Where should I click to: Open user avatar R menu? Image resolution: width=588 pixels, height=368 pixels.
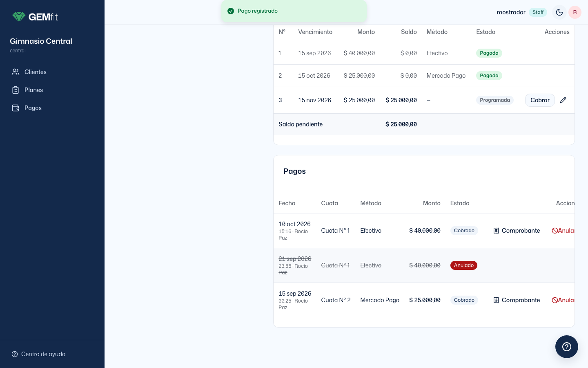(x=575, y=12)
